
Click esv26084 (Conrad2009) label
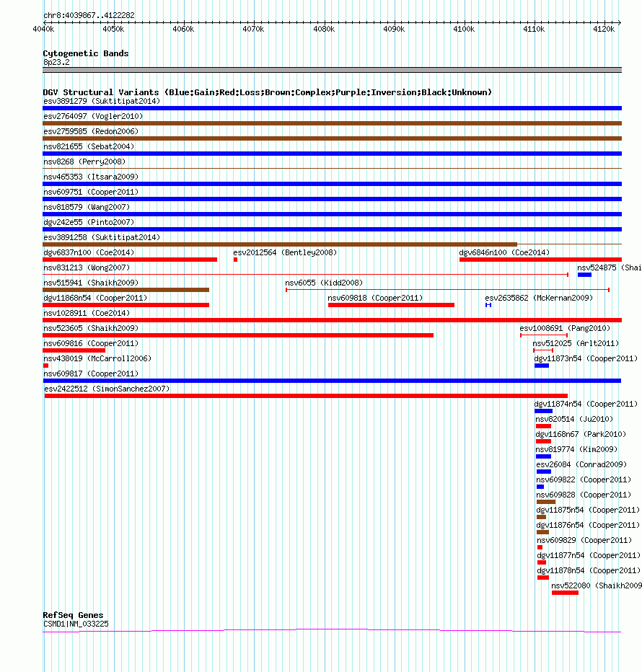click(x=581, y=464)
